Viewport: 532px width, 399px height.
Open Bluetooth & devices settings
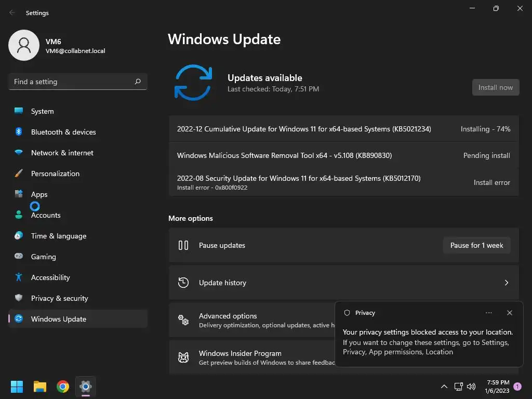pos(78,131)
